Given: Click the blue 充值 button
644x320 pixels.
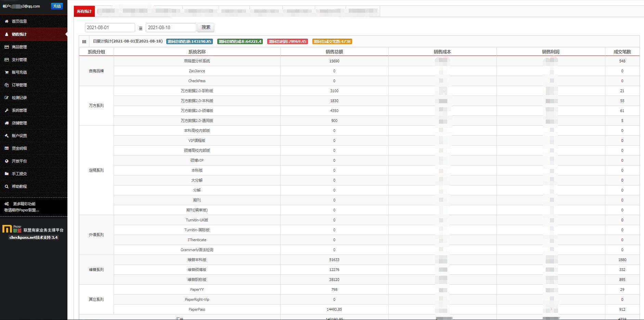Looking at the screenshot, I should [57, 6].
